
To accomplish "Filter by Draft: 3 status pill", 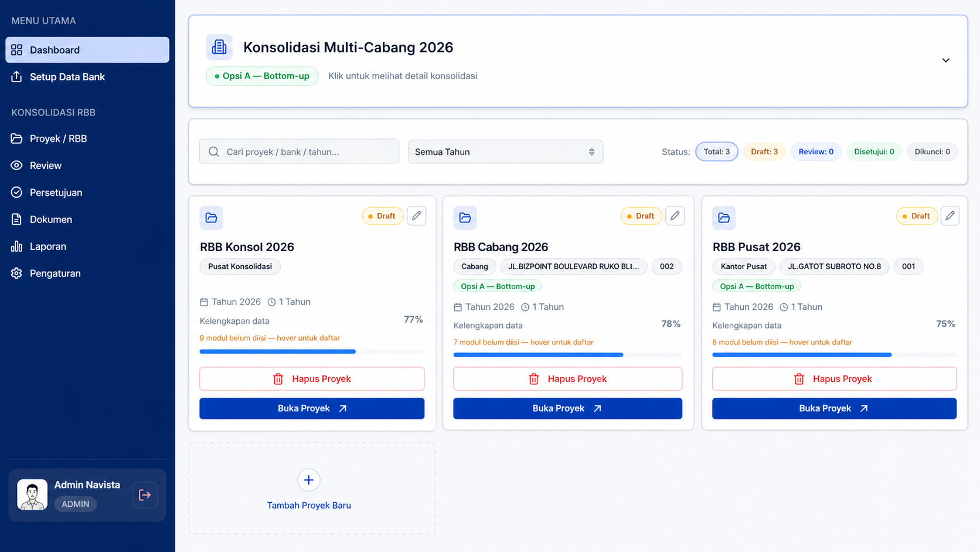I will point(764,151).
